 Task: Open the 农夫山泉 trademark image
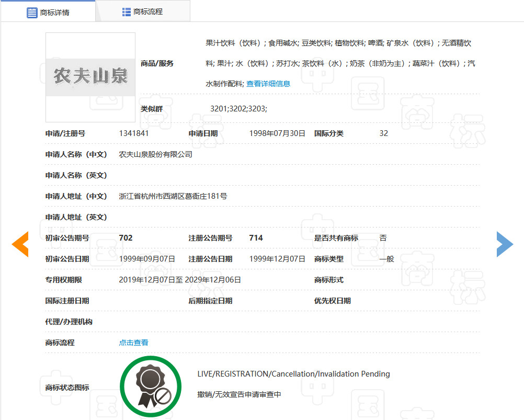[x=90, y=77]
